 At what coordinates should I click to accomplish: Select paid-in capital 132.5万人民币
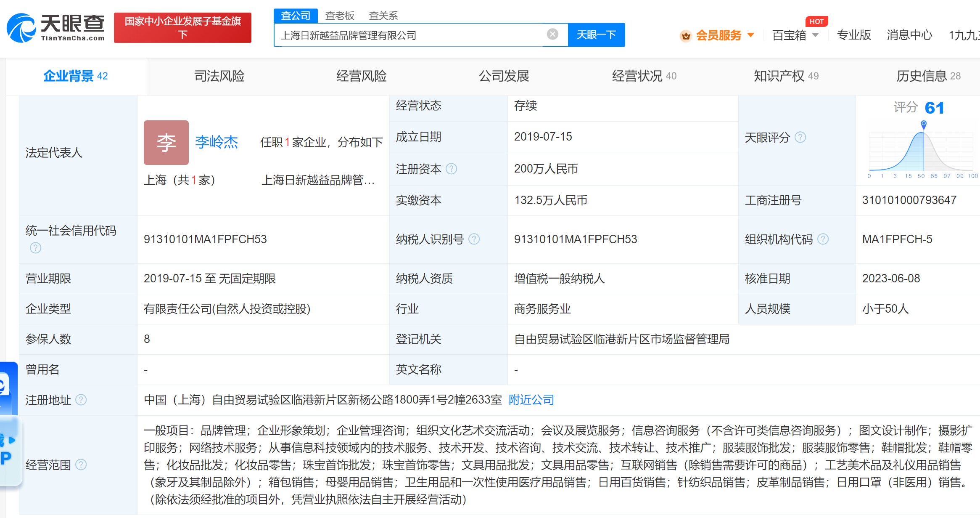(x=550, y=200)
